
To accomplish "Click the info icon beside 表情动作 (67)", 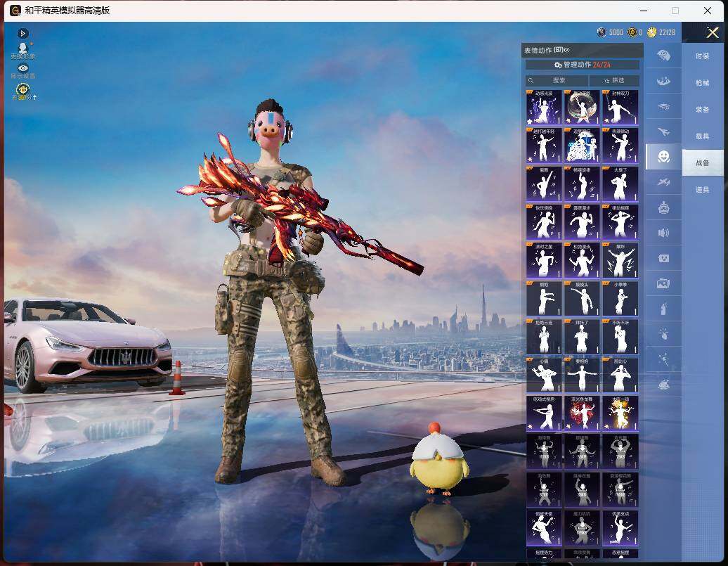I will pyautogui.click(x=566, y=50).
